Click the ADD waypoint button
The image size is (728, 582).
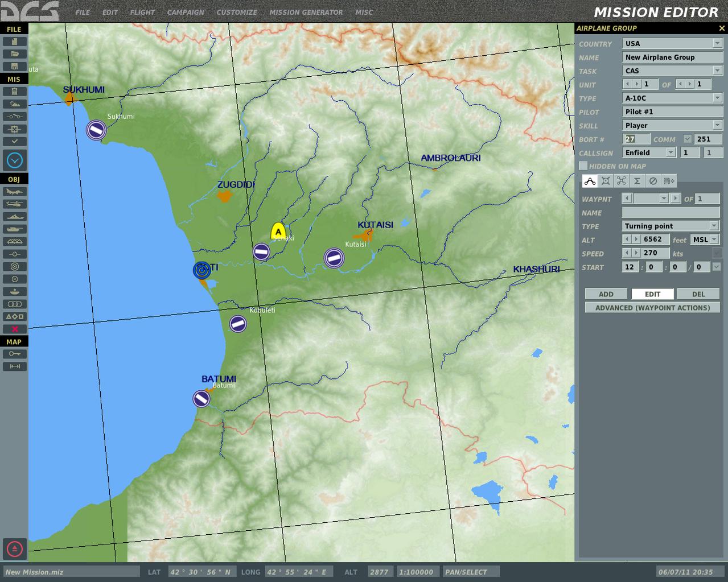coord(606,294)
